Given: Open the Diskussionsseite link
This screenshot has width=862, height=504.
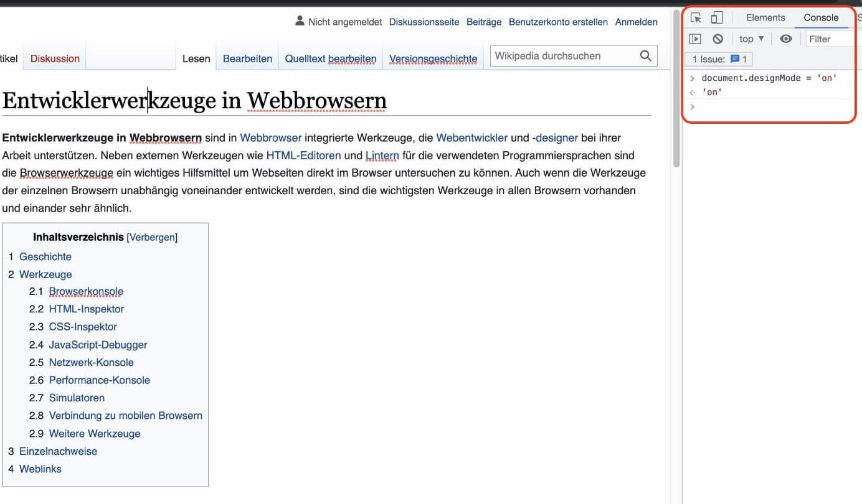Looking at the screenshot, I should pos(424,22).
